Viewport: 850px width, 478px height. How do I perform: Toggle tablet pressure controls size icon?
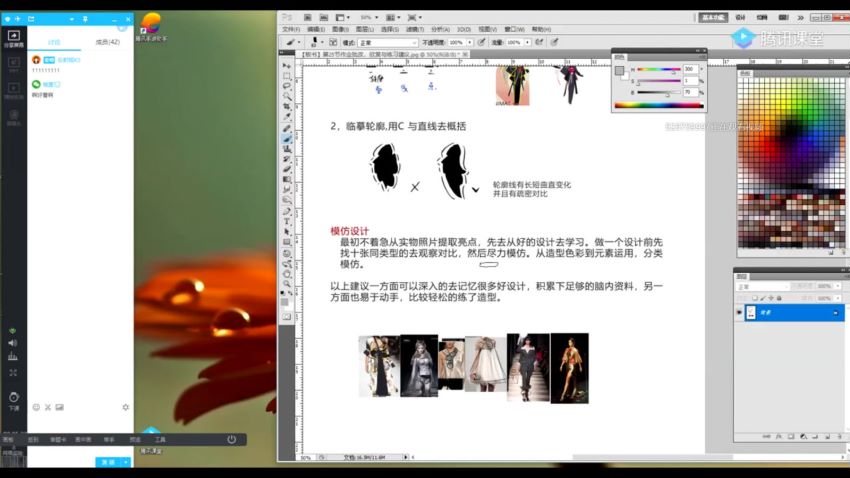pyautogui.click(x=555, y=42)
